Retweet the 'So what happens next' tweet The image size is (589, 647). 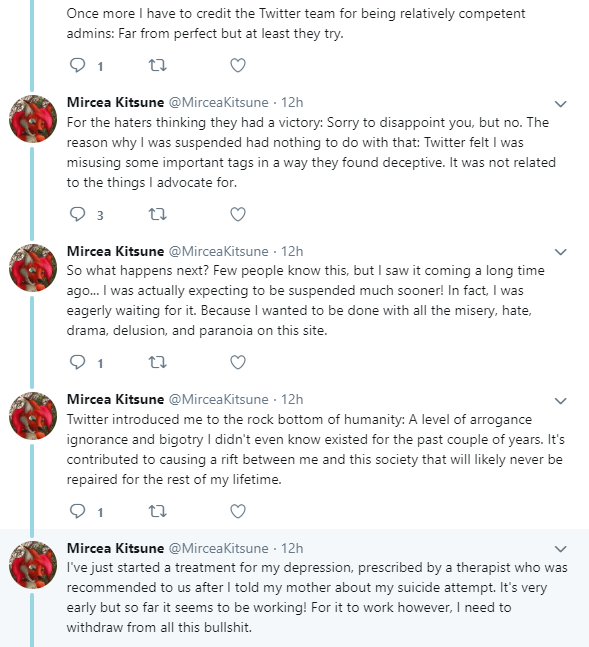point(157,362)
